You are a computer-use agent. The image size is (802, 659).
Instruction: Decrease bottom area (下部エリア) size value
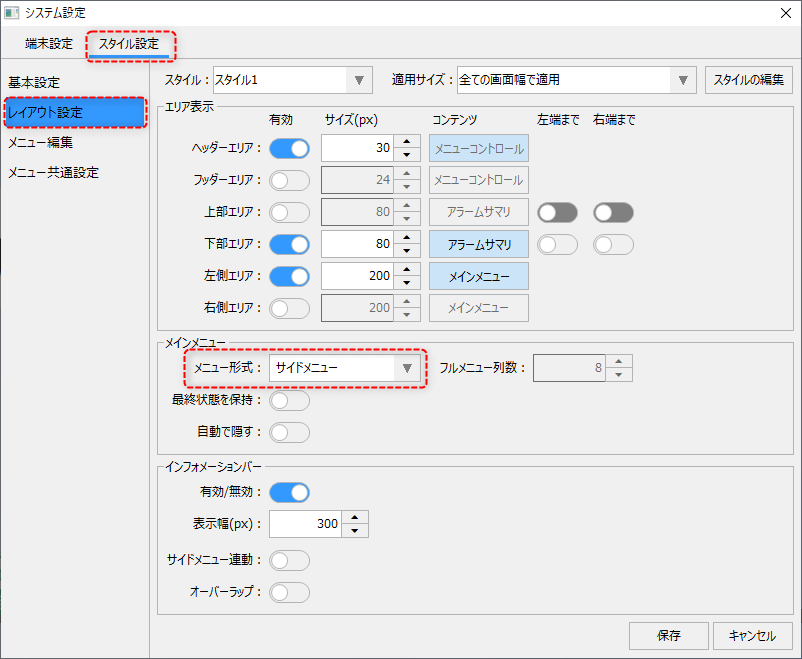pyautogui.click(x=407, y=251)
